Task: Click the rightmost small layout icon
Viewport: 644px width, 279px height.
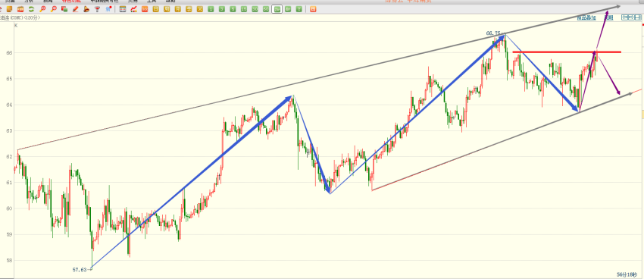Action: click(637, 17)
